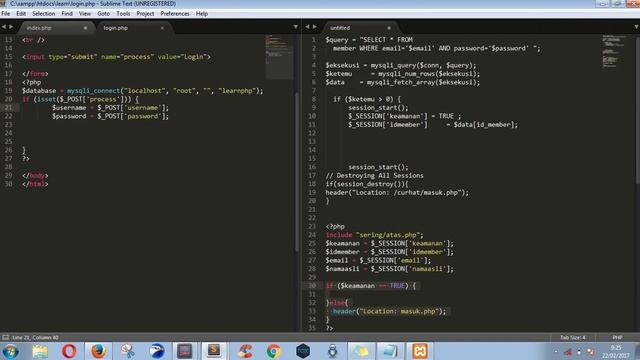Open the Goto menu

point(104,13)
